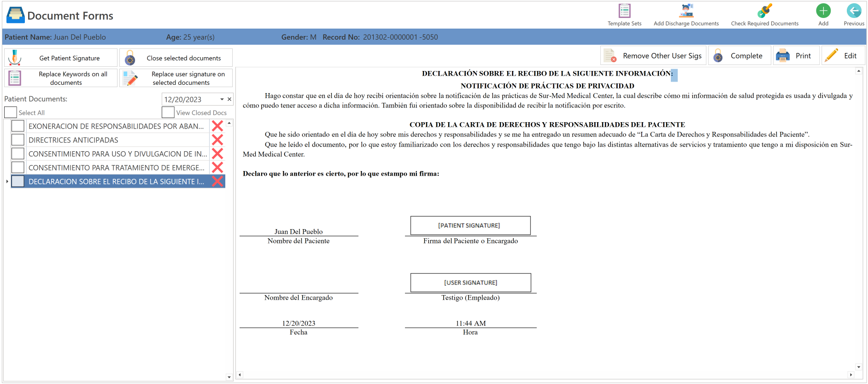This screenshot has width=868, height=384.
Task: Check the CONSENTIMIENTO PARA USO Y DIVULGACION checkbox
Action: 18,154
